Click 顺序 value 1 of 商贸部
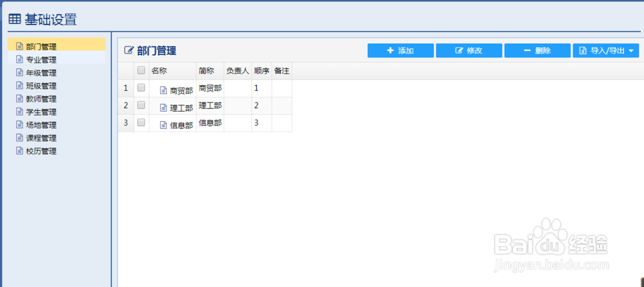This screenshot has height=287, width=644. (256, 88)
